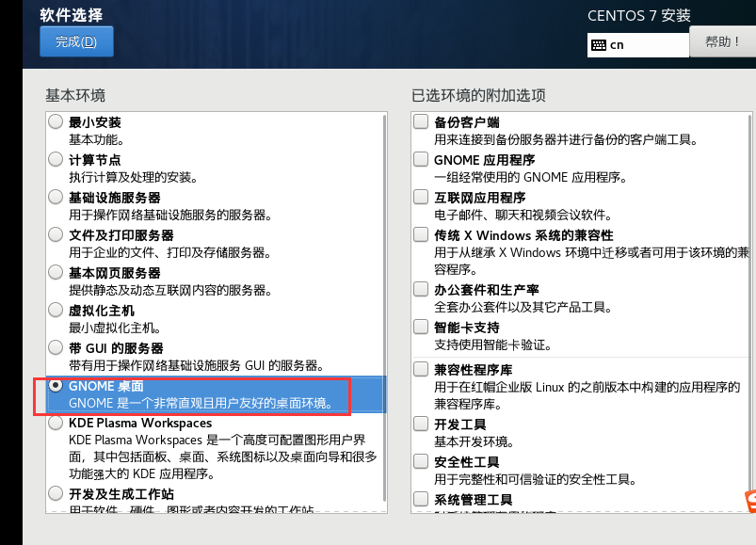Click the 执行计算及处理的安装。 description
Viewport: 756px width, 545px height.
(x=134, y=177)
